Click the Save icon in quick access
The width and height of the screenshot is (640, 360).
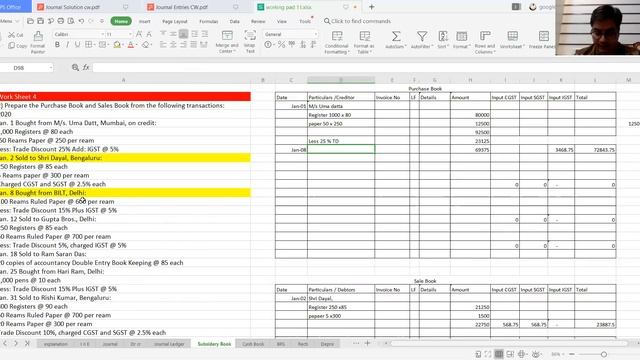click(40, 21)
